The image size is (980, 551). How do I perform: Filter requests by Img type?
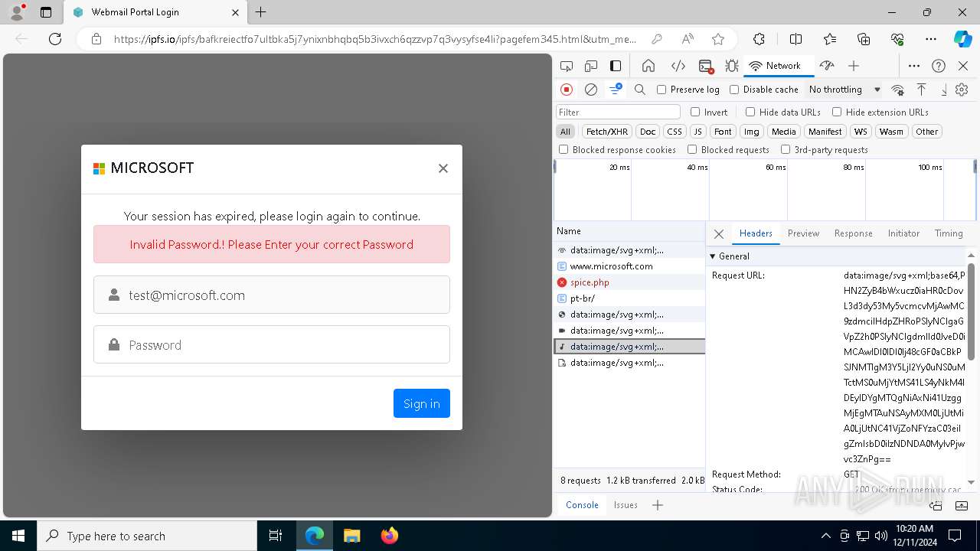(x=752, y=132)
